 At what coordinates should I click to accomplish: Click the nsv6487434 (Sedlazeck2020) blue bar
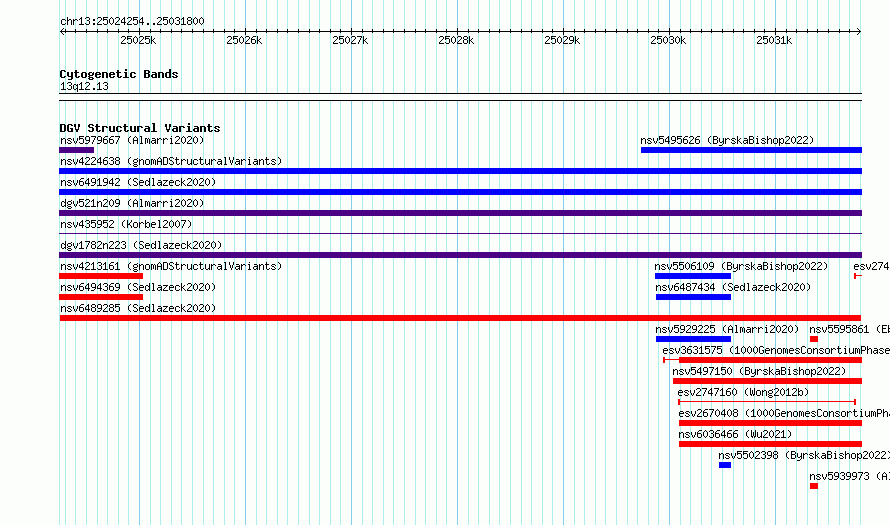(x=693, y=297)
